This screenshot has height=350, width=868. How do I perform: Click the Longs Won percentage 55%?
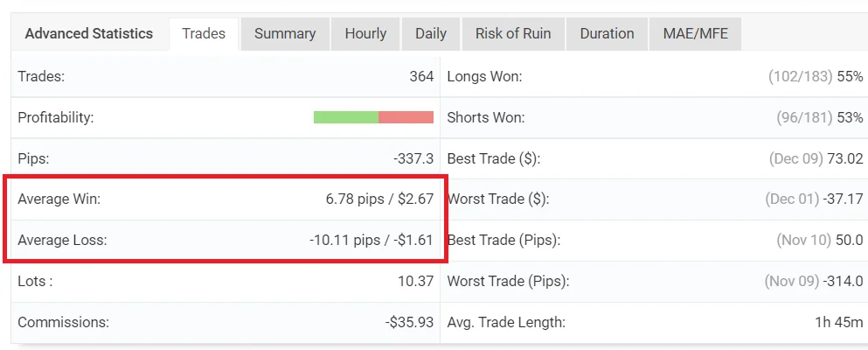click(851, 76)
